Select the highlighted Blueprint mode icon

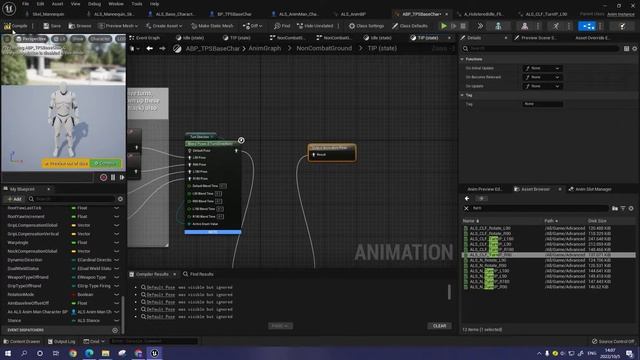point(587,26)
